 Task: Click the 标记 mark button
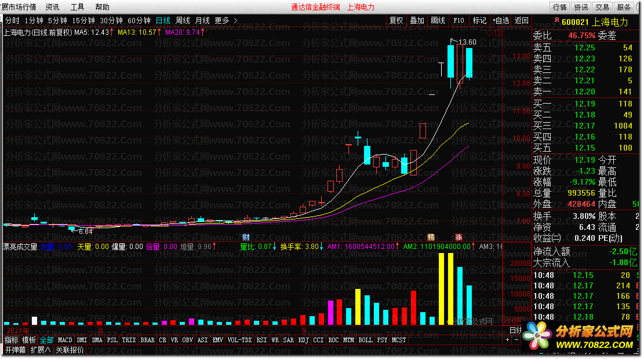480,20
